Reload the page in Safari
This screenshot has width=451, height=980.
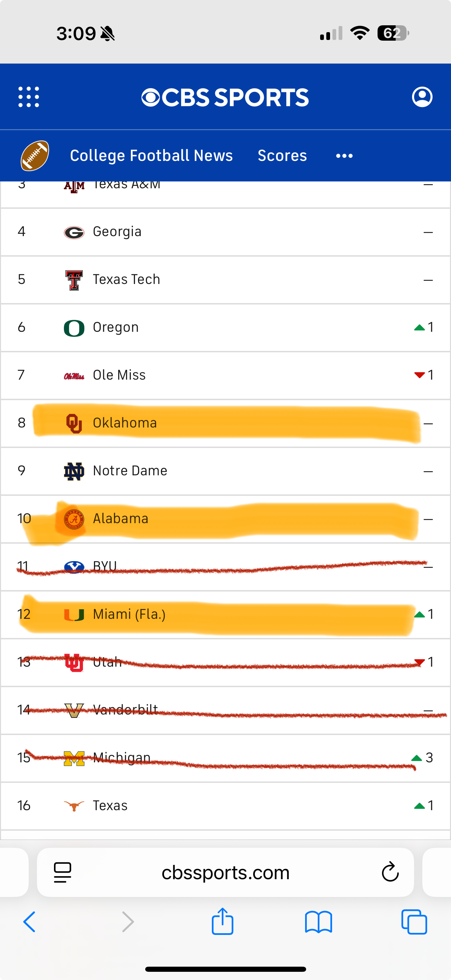[390, 872]
